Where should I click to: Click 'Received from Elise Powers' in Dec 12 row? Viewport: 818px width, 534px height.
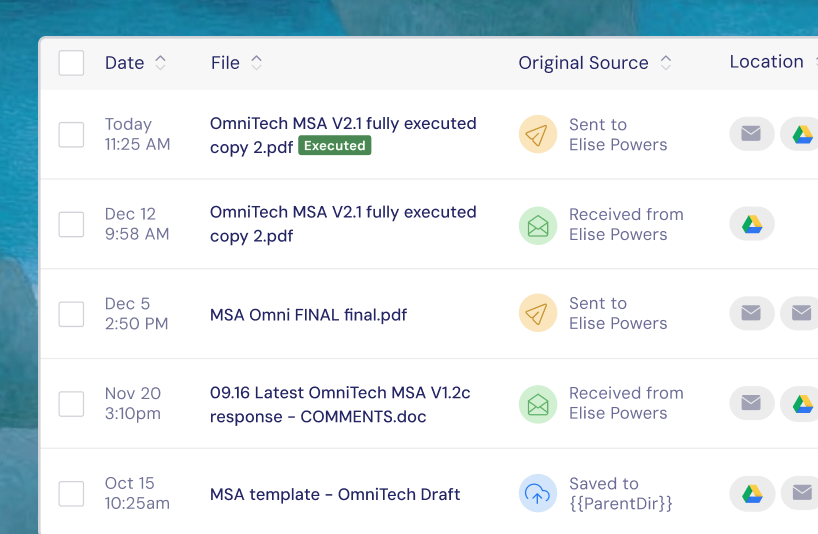[x=626, y=224]
